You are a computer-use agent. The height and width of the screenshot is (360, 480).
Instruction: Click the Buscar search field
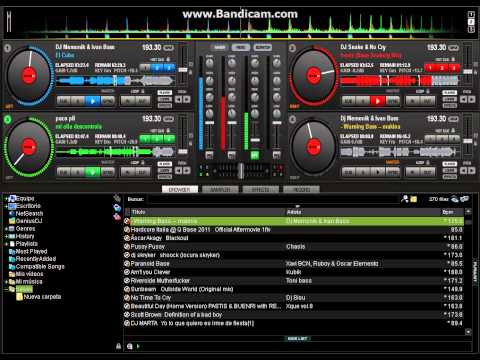coord(273,199)
